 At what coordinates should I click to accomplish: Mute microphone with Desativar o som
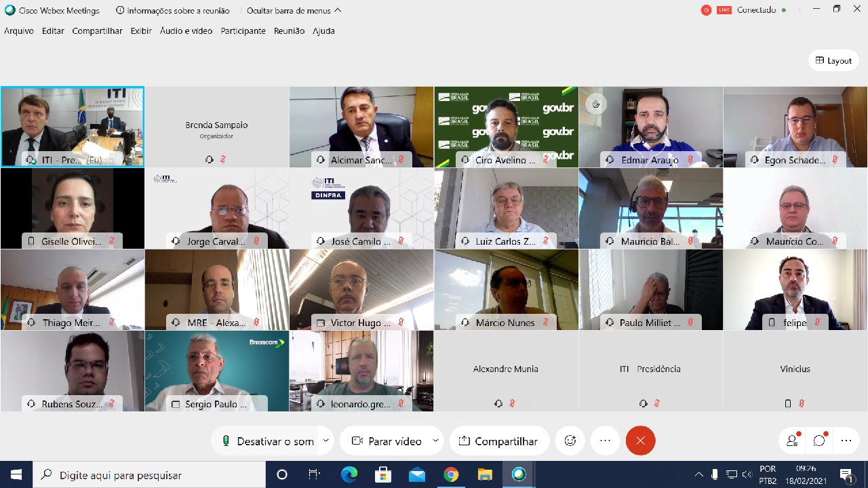pyautogui.click(x=267, y=441)
